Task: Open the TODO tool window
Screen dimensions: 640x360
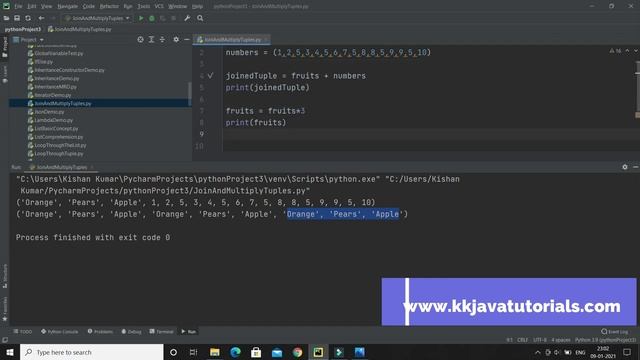Action: click(x=22, y=331)
